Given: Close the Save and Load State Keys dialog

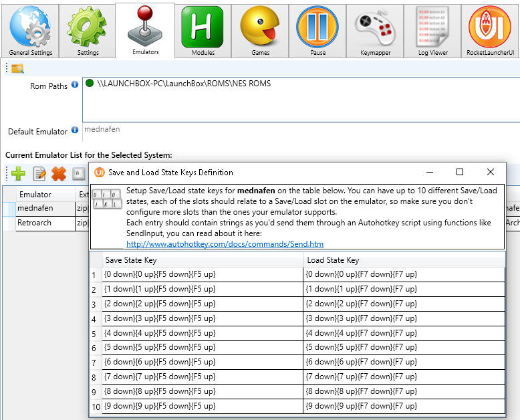Looking at the screenshot, I should 491,172.
